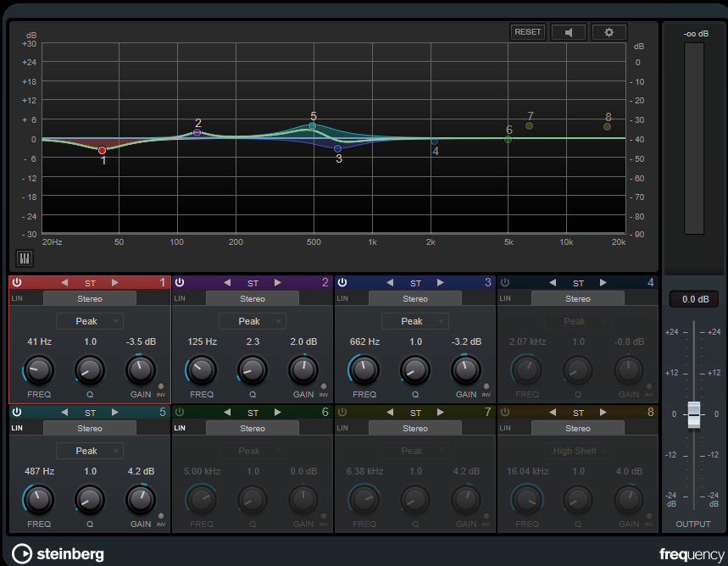Click band 4 left channel arrow

click(x=553, y=283)
